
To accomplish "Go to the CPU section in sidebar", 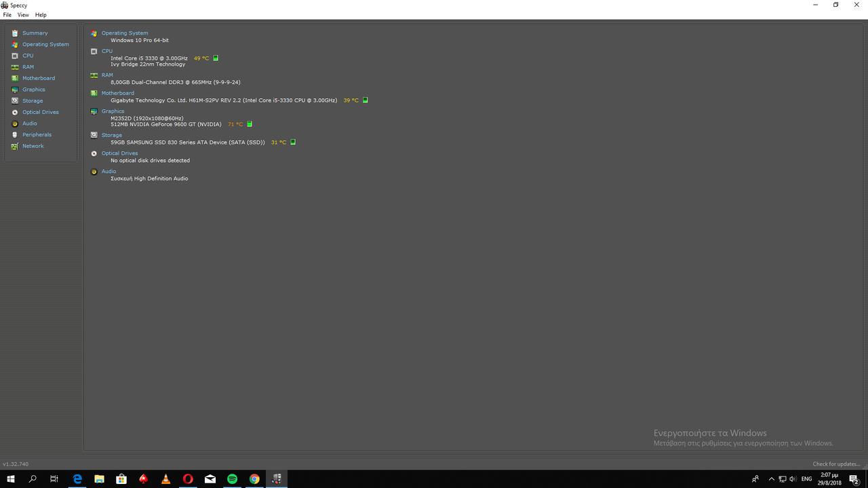I will tap(28, 56).
